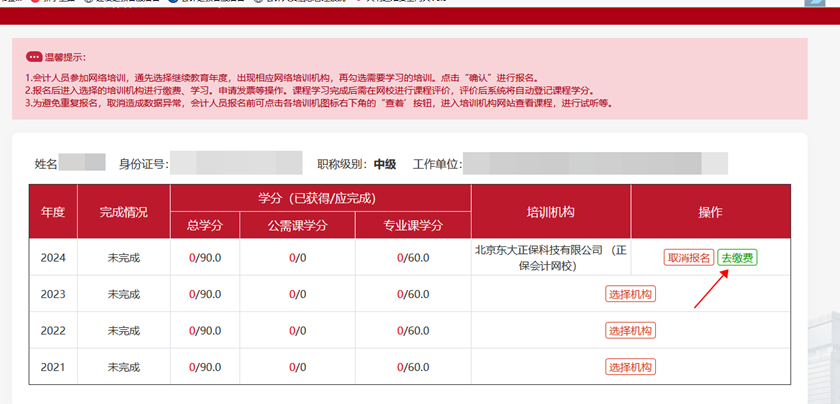Select the 总学分 sub-header
Screen dimensions: 840x404
click(x=205, y=226)
